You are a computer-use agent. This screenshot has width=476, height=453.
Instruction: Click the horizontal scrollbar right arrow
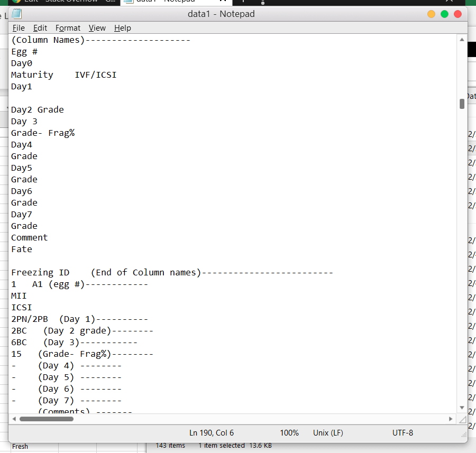(x=451, y=419)
